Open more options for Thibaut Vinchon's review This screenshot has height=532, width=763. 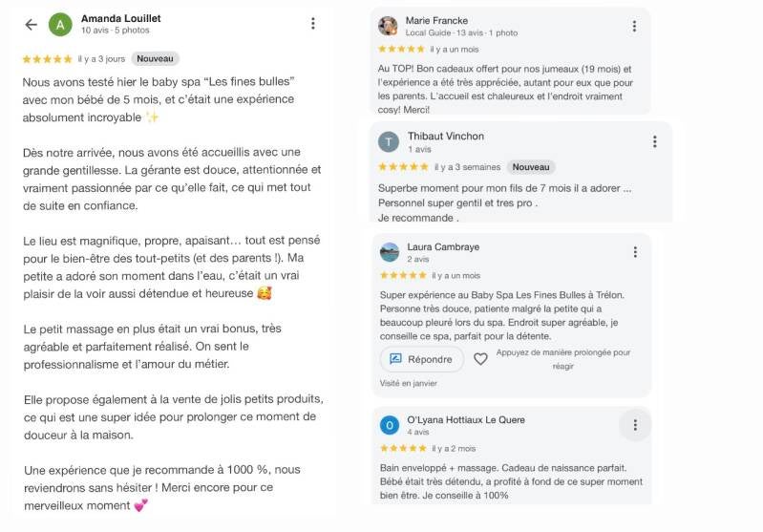click(654, 141)
